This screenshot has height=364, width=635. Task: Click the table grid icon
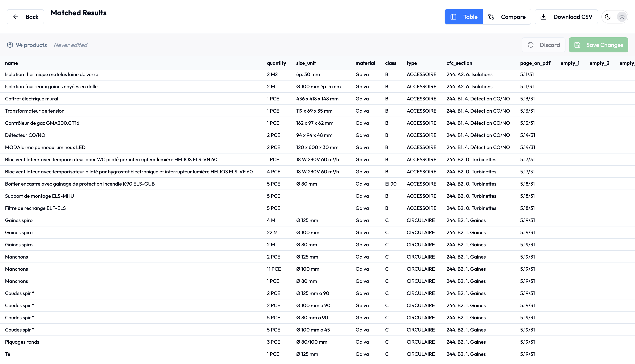coord(453,17)
